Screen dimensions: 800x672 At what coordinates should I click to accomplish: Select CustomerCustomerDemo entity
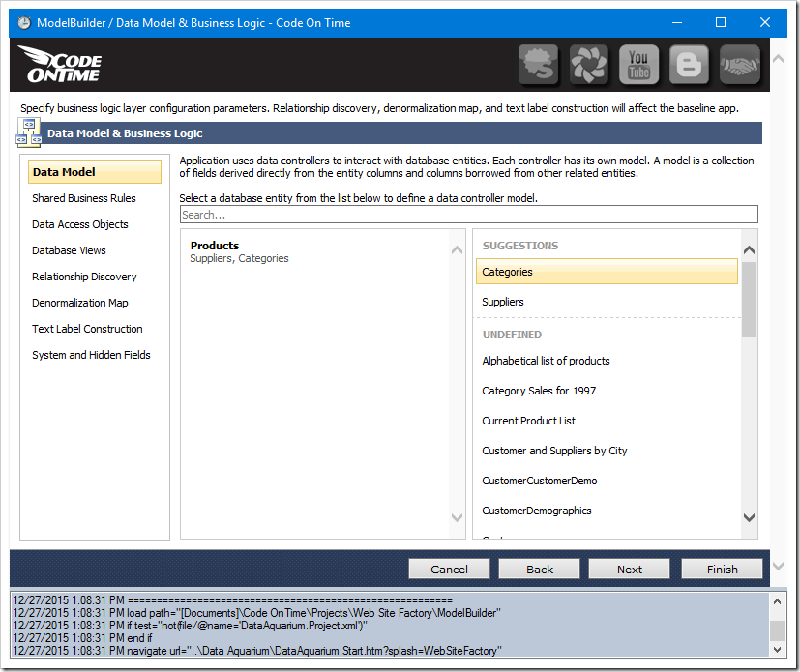pos(539,481)
